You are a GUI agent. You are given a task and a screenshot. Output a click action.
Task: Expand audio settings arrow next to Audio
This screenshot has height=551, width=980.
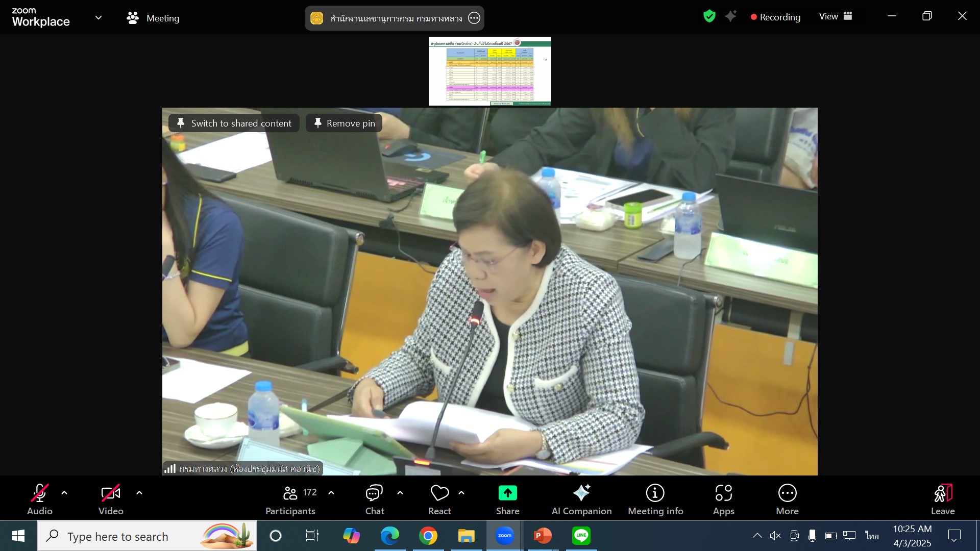click(64, 493)
